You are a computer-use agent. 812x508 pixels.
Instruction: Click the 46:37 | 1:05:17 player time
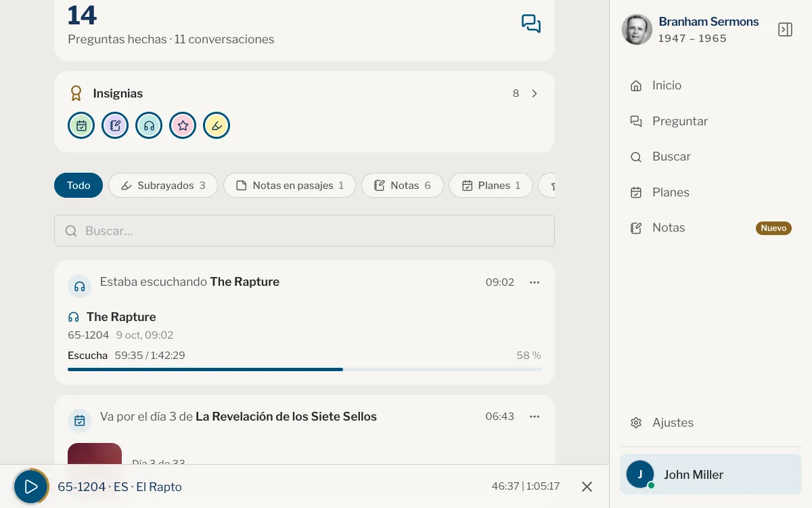coord(526,486)
